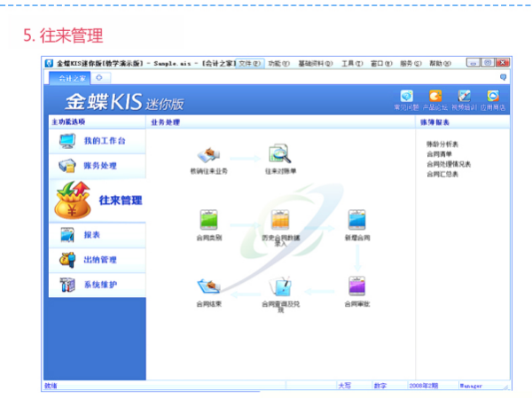Viewport: 532px width, 399px height.
Task: Click the Manager user in the status bar
Action: tap(471, 386)
